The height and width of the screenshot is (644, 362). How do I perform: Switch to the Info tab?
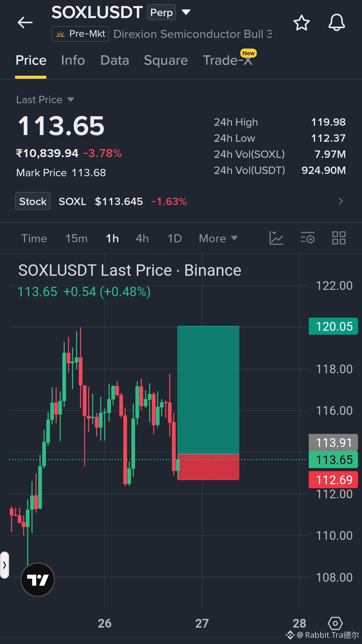pos(73,60)
